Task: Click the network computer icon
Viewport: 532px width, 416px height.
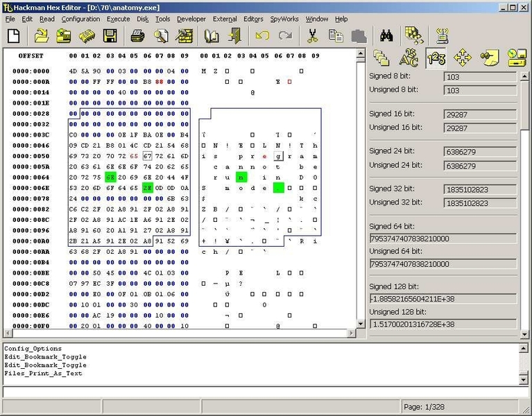Action: click(442, 36)
